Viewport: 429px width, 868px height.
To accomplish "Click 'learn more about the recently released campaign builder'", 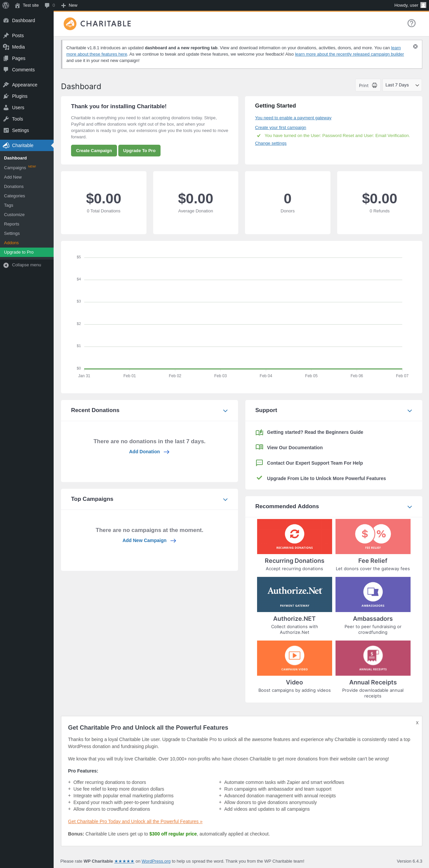I will click(349, 54).
